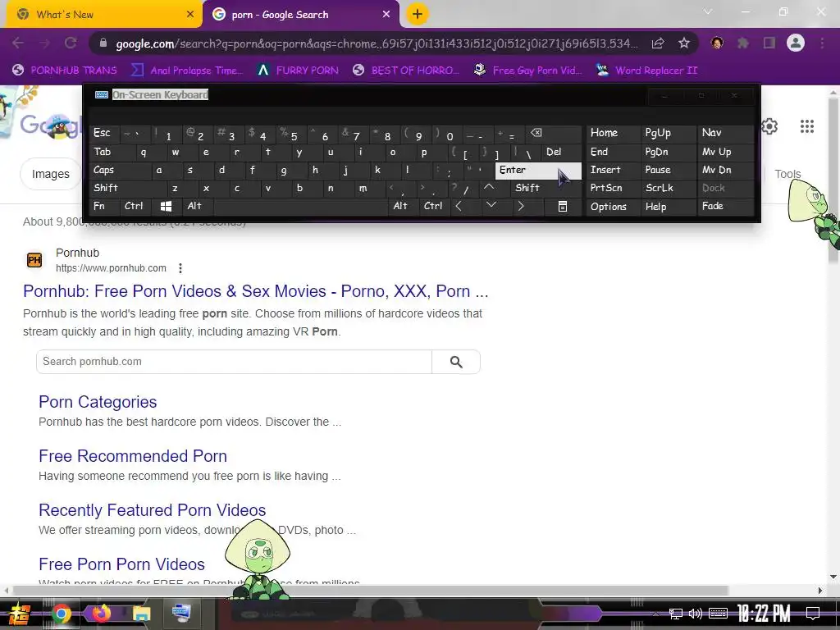Click the spacebar on the On-Screen Keyboard
840x630 pixels.
click(300, 206)
